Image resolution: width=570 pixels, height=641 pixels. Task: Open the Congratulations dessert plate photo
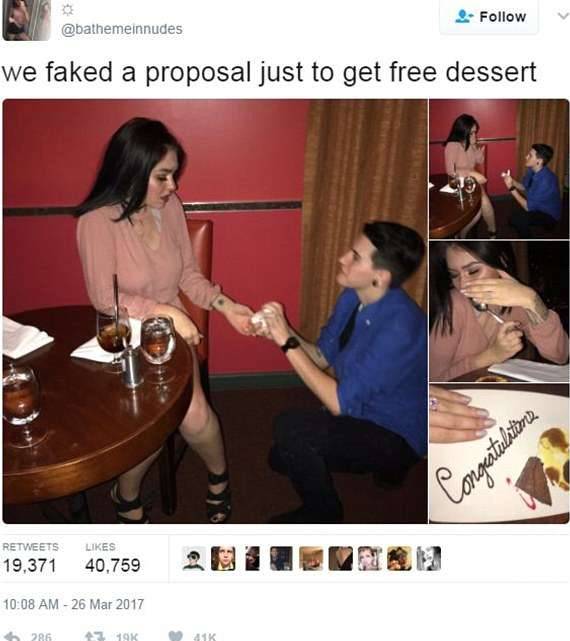coord(499,453)
